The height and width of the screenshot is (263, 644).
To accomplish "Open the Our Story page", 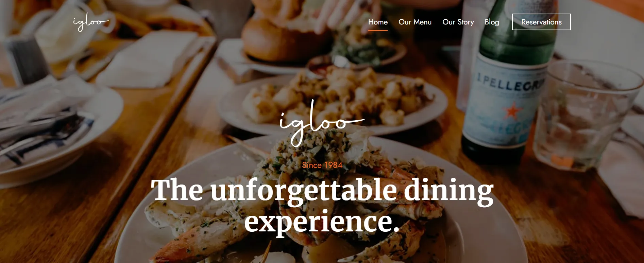I will point(458,22).
